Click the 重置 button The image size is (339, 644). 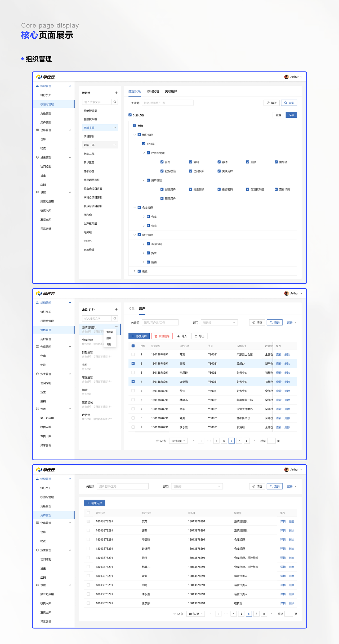tap(278, 115)
